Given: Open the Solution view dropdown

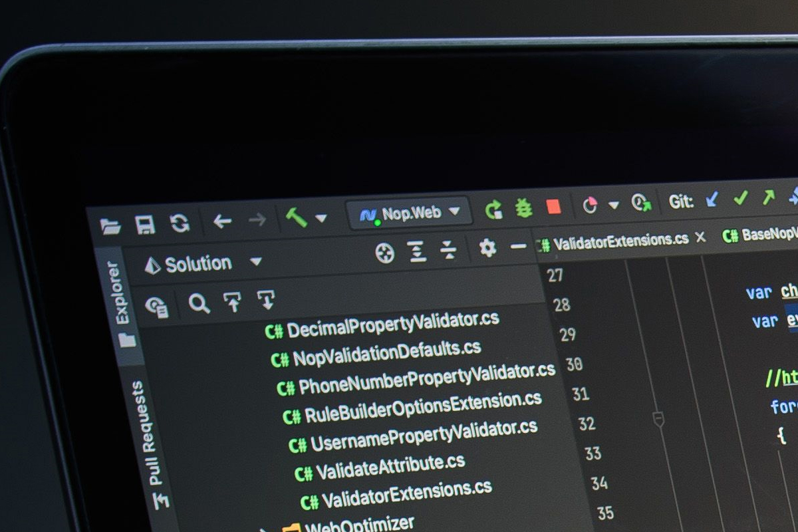Looking at the screenshot, I should pyautogui.click(x=255, y=262).
